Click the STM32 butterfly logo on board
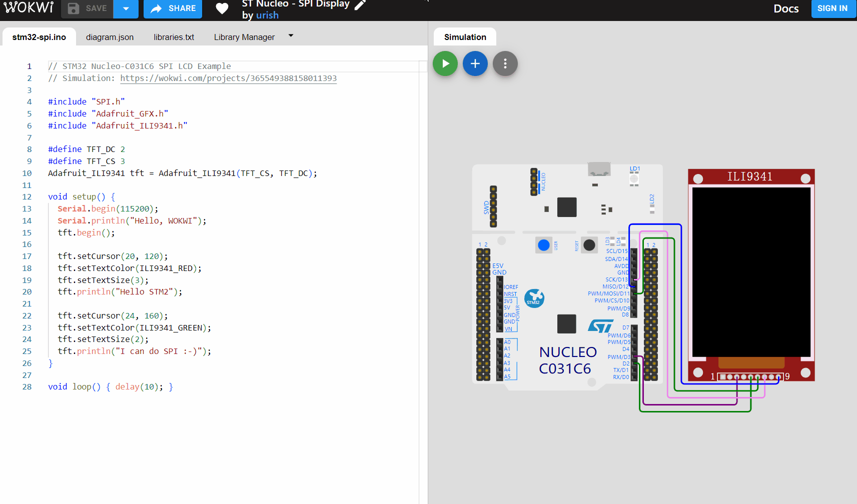This screenshot has width=857, height=504. (x=534, y=298)
